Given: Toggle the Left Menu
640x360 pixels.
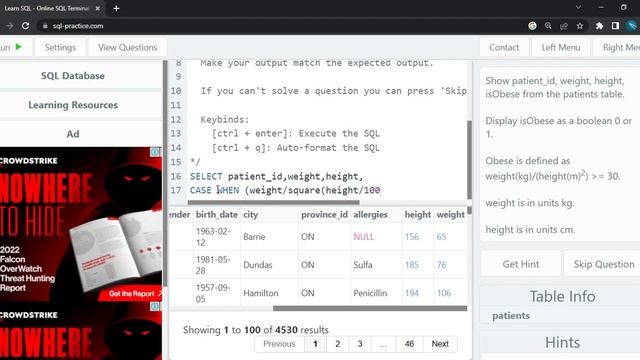Looking at the screenshot, I should tap(561, 47).
